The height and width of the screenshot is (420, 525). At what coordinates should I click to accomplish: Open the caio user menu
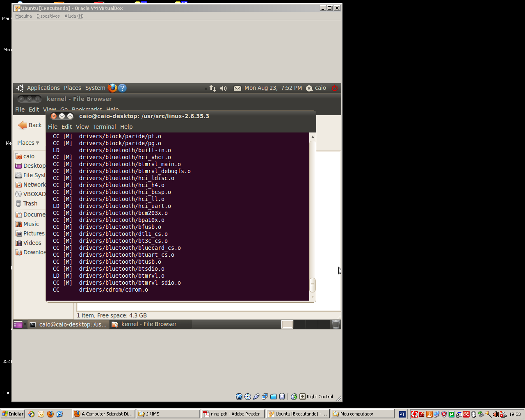(316, 88)
